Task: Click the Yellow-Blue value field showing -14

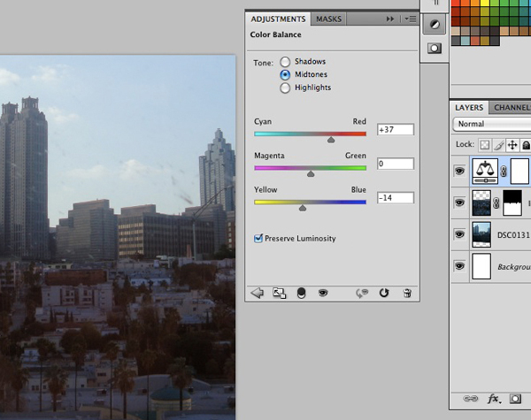Action: [x=395, y=197]
